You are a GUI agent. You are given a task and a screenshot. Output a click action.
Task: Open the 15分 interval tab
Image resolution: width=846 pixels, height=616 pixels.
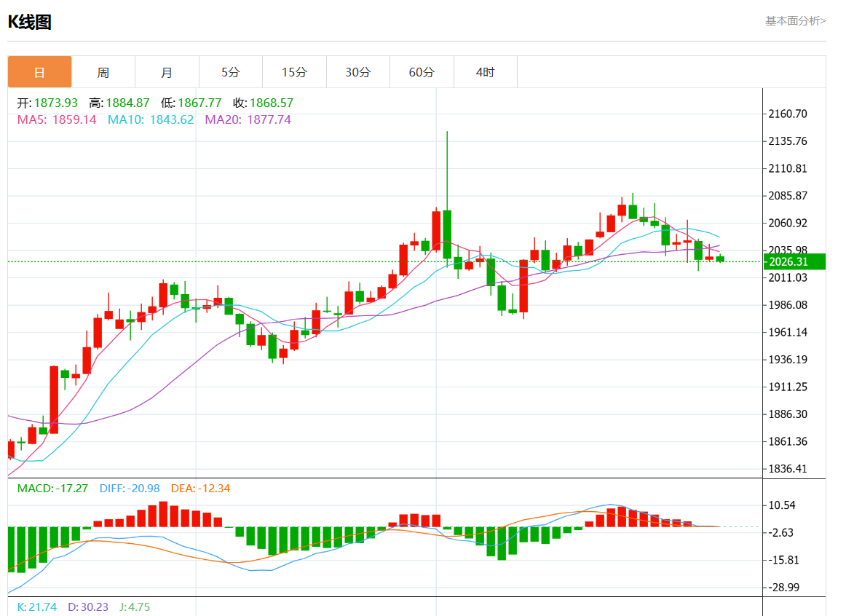coord(294,72)
